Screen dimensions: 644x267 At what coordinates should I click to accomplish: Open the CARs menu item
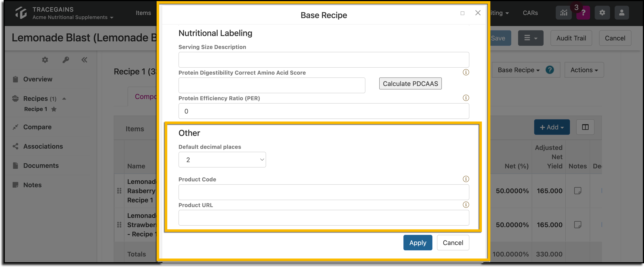(x=530, y=13)
